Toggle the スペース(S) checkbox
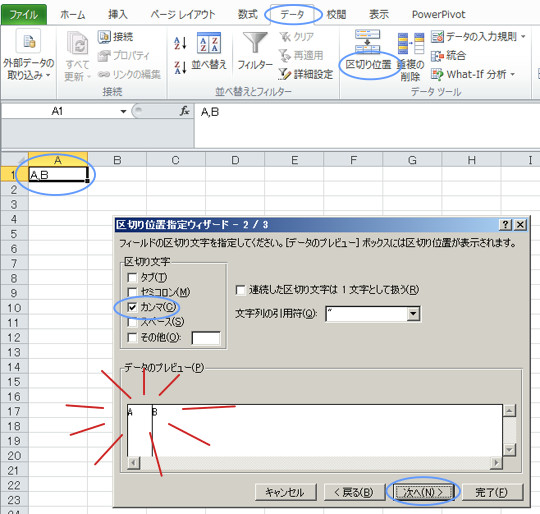The height and width of the screenshot is (514, 540). point(132,322)
